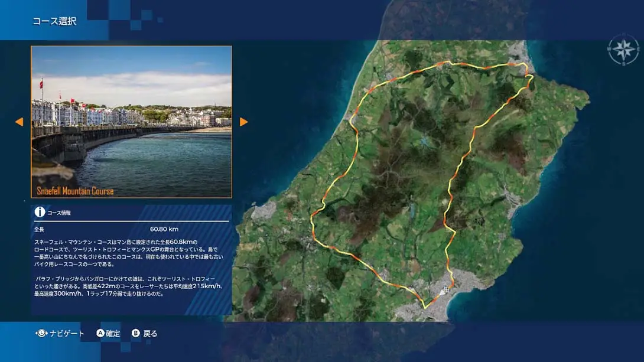Click the left arrow to view previous course
Image resolution: width=644 pixels, height=362 pixels.
coord(19,122)
